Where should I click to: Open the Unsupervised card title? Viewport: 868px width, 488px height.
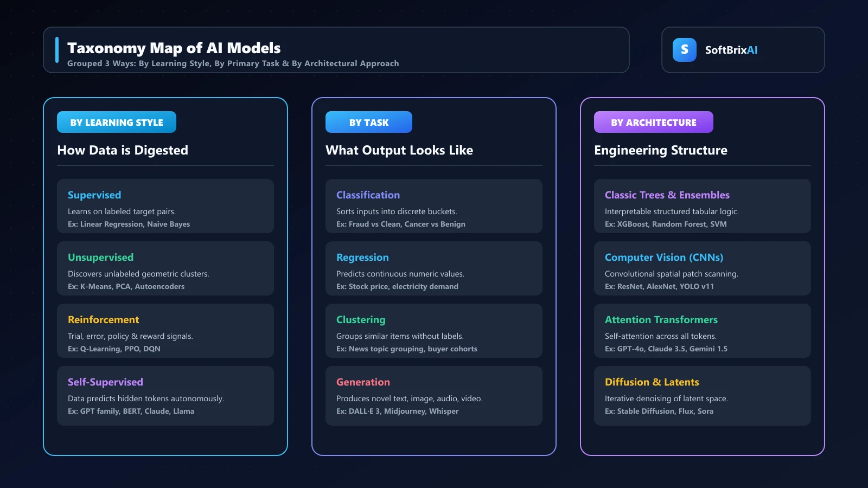100,258
